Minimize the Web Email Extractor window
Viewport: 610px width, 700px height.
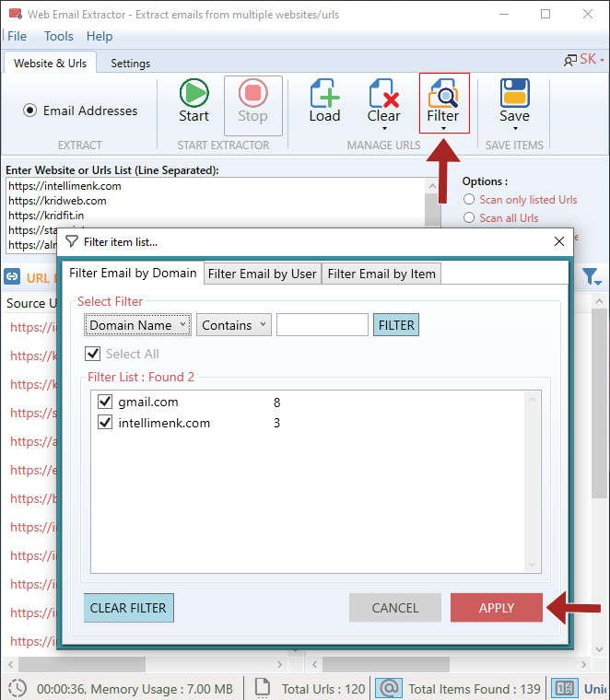click(x=504, y=15)
